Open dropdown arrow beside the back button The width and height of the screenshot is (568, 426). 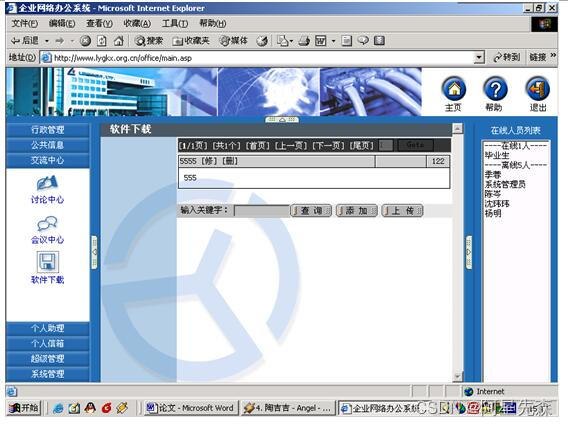[x=47, y=41]
